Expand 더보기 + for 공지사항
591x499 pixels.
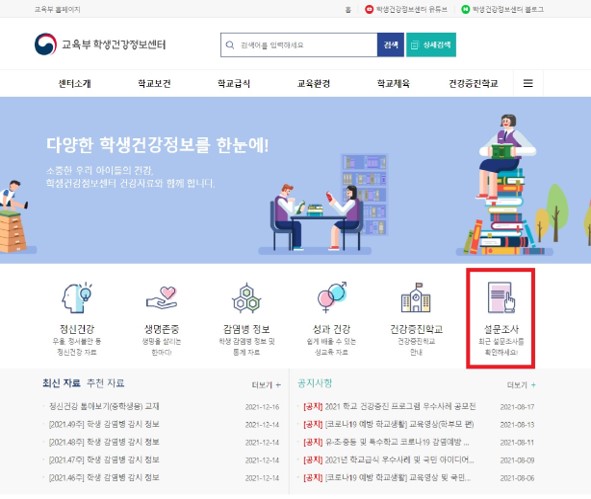click(521, 385)
